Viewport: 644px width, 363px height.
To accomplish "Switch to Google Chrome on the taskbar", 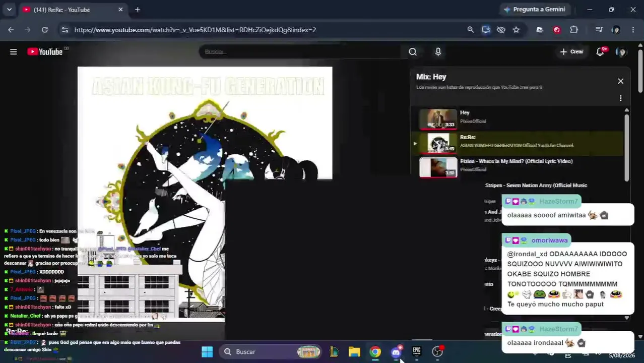I will (375, 351).
